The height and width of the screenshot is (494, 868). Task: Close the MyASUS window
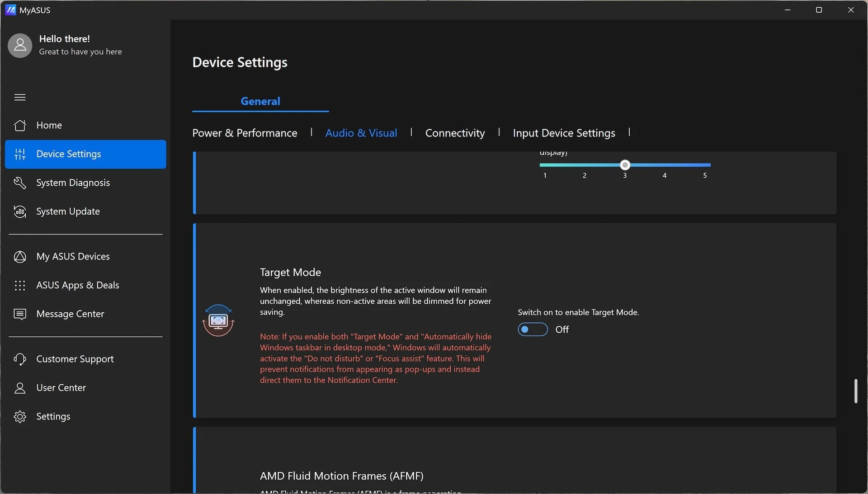pyautogui.click(x=851, y=10)
